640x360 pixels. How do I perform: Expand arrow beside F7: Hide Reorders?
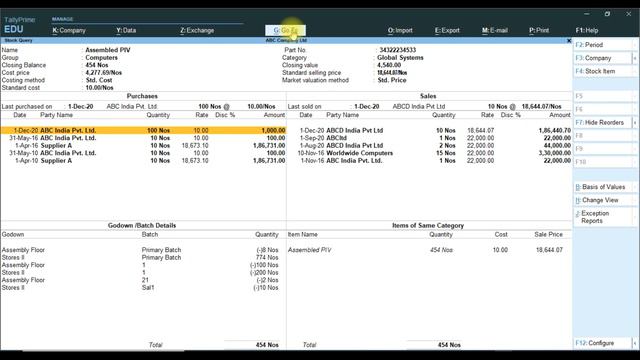[635, 122]
